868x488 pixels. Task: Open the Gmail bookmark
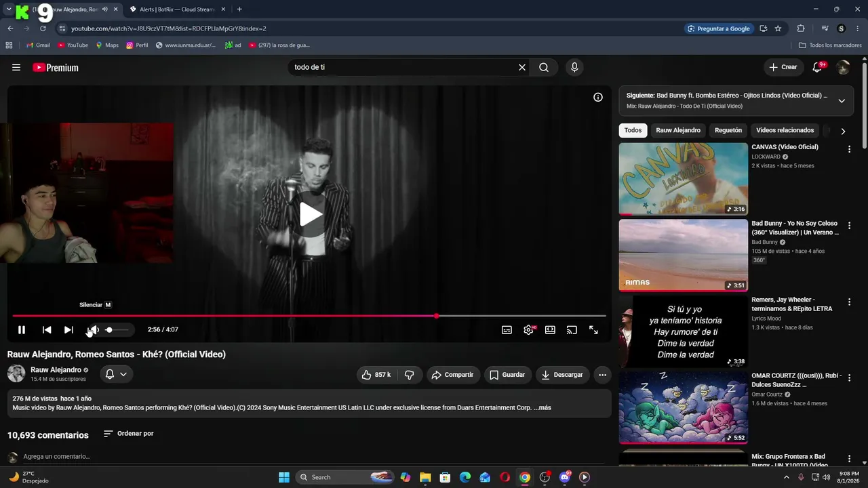click(x=38, y=45)
